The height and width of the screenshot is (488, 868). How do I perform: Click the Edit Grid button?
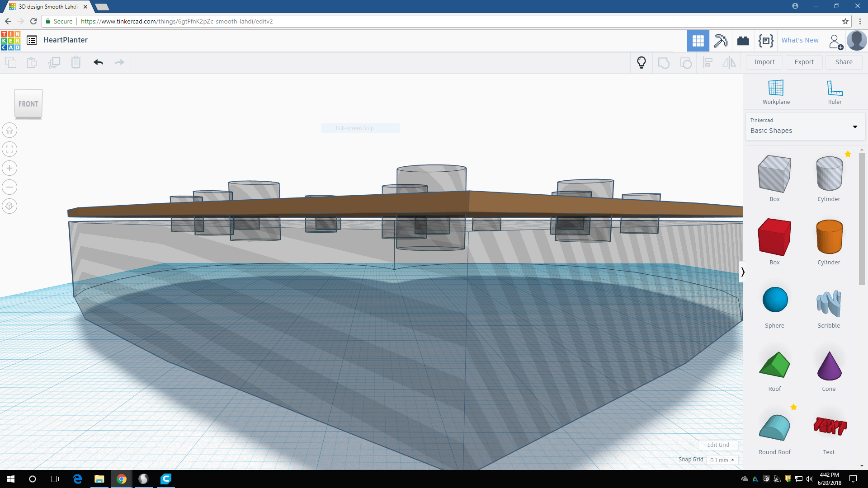point(718,445)
